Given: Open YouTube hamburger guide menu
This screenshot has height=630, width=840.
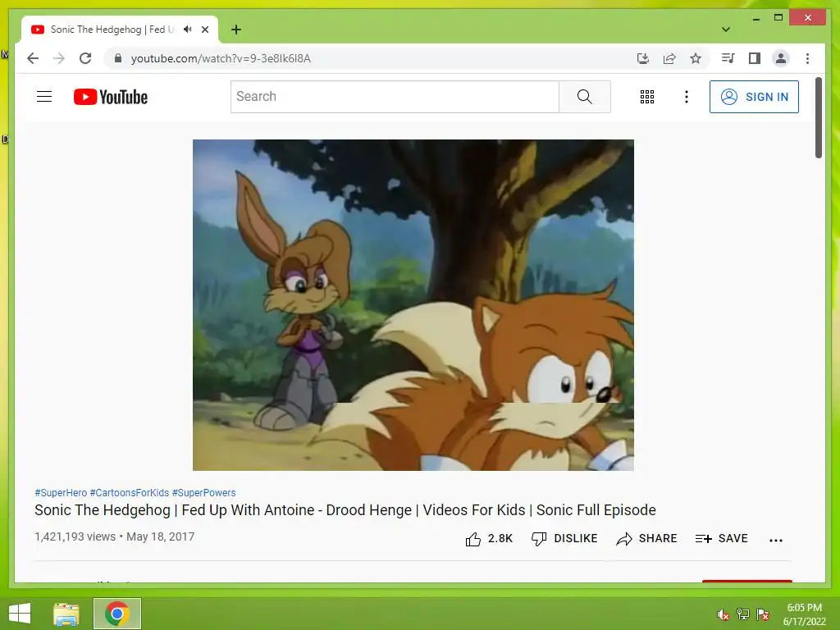Looking at the screenshot, I should pyautogui.click(x=44, y=97).
